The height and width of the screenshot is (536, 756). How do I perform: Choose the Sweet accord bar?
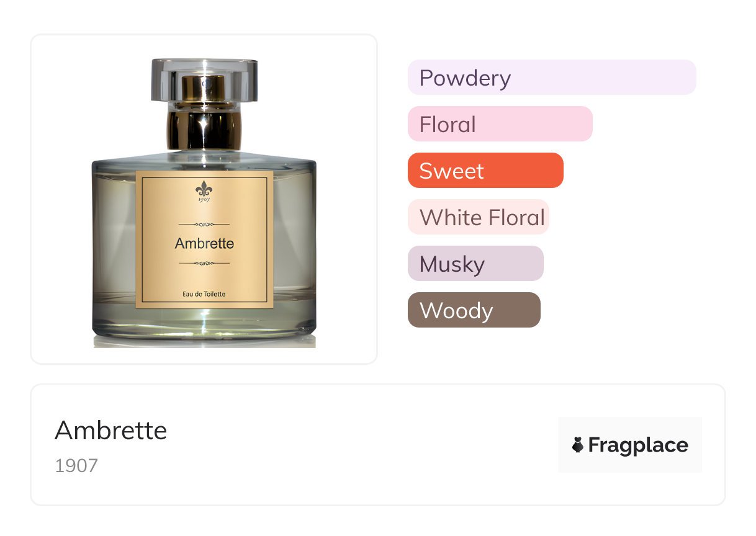pyautogui.click(x=485, y=171)
